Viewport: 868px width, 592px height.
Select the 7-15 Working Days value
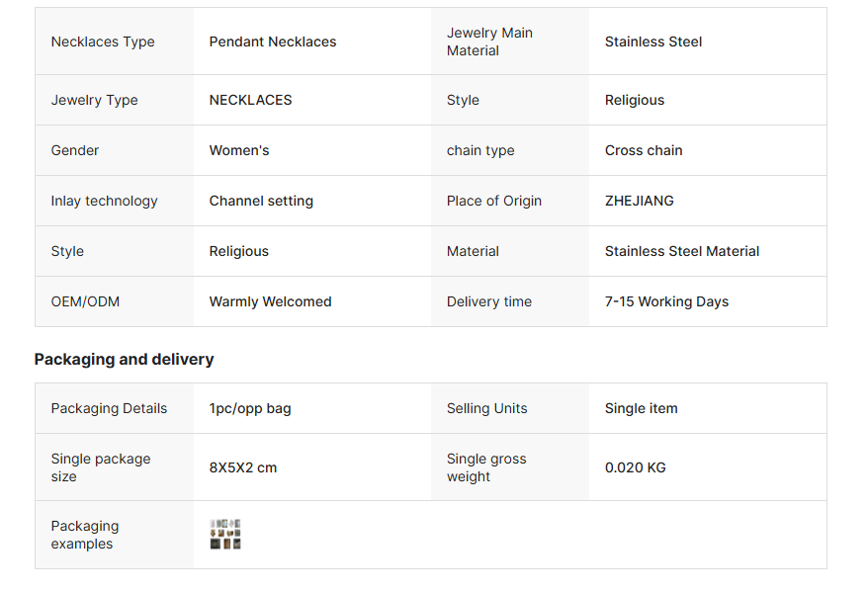(x=666, y=301)
